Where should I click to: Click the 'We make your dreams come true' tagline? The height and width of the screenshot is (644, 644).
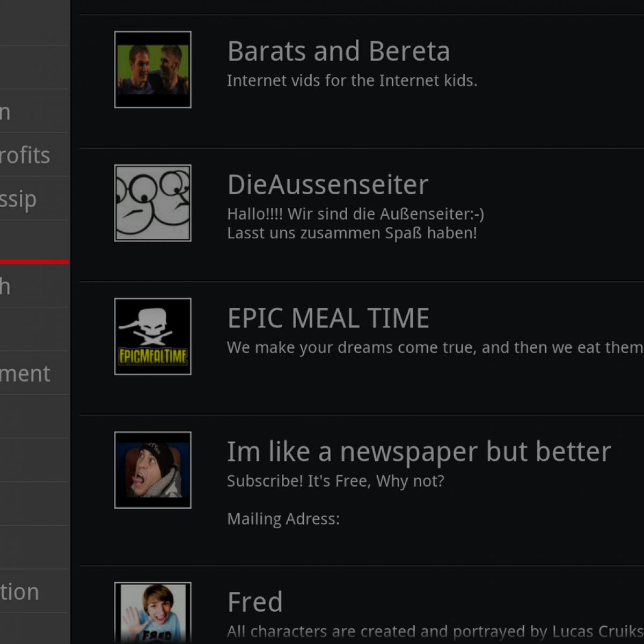[435, 348]
